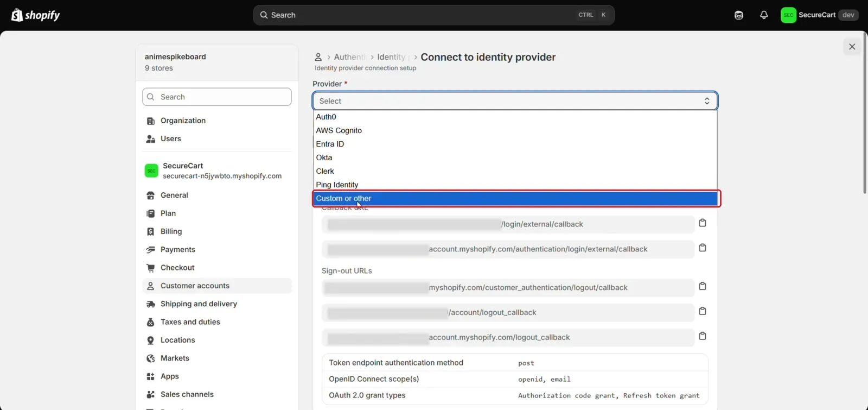Screen dimensions: 868x410
Task: Click the "openid, email" scope value
Action: tap(544, 379)
